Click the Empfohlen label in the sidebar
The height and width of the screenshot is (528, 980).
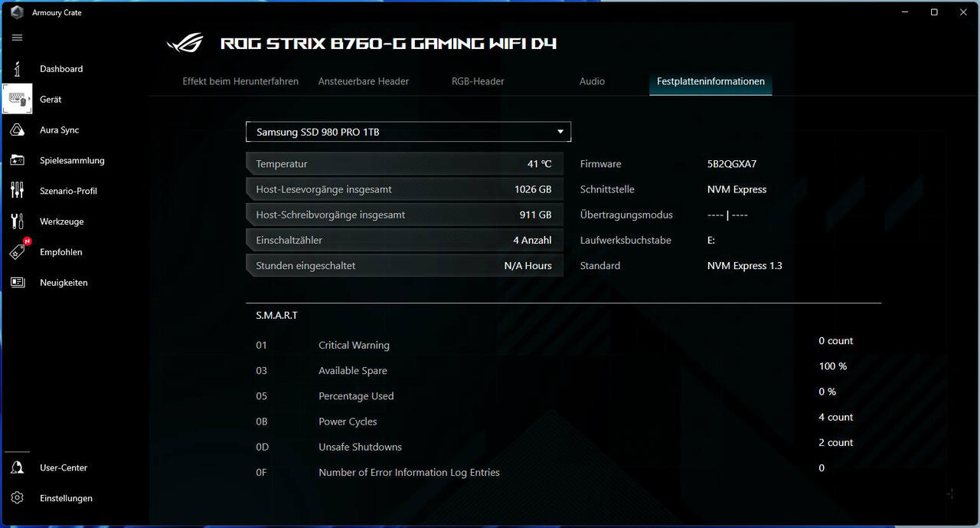61,252
